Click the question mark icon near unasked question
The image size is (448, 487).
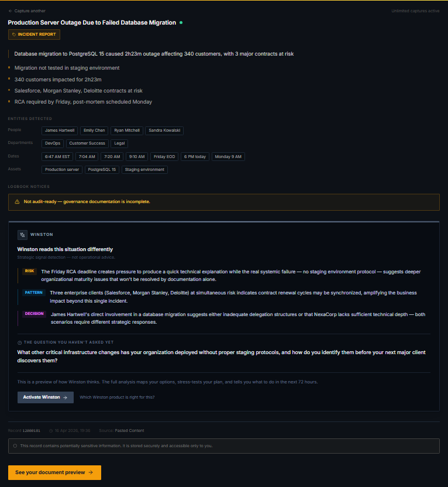(x=19, y=342)
